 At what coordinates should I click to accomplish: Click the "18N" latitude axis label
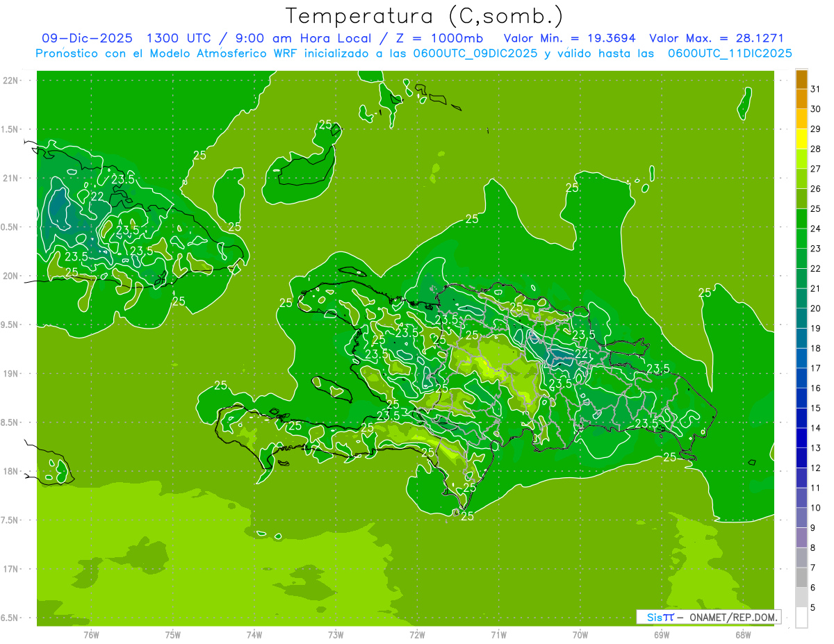tap(10, 471)
